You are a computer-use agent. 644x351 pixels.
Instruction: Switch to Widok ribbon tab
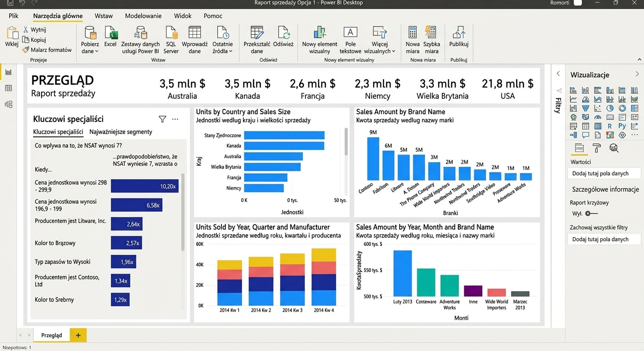click(x=182, y=16)
